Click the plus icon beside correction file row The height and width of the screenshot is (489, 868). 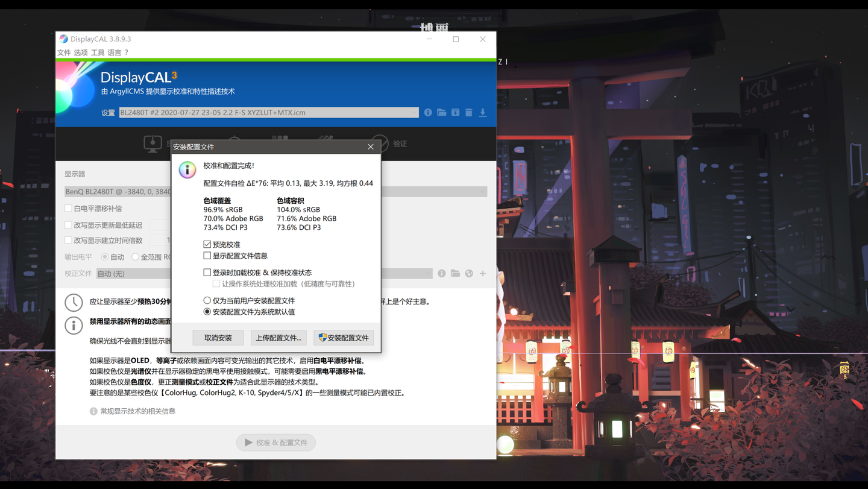tap(483, 274)
